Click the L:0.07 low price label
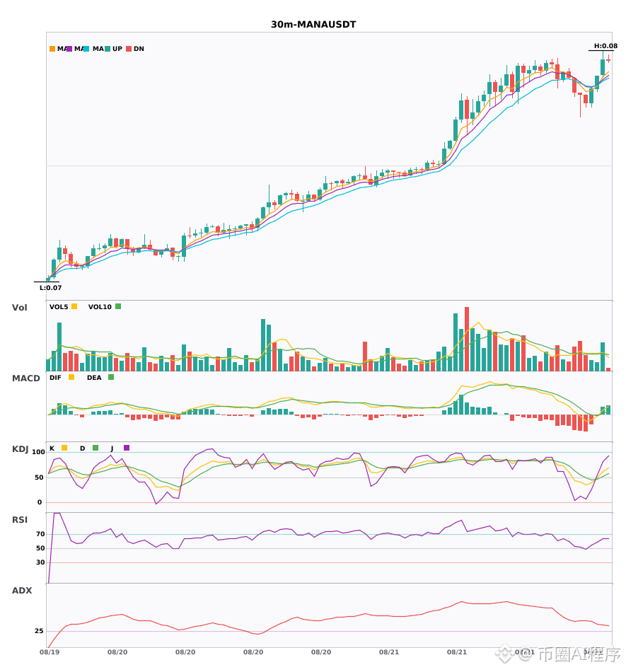Viewport: 626px width, 672px height. pos(50,288)
